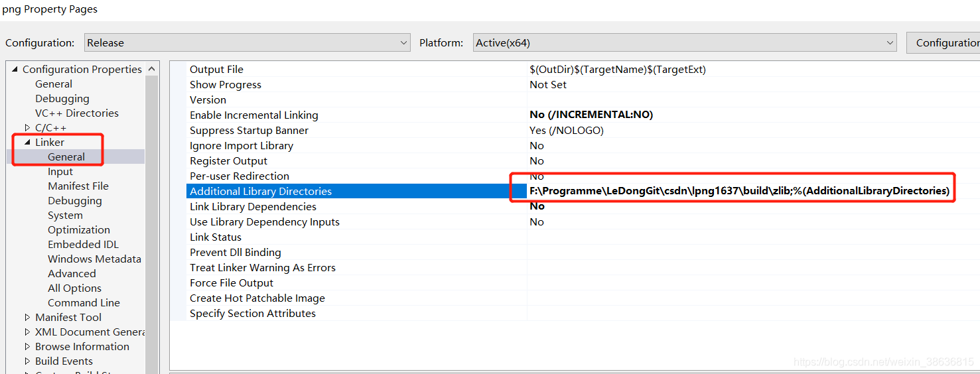The image size is (980, 374).
Task: Click the tree scrollbar up arrow
Action: 152,69
